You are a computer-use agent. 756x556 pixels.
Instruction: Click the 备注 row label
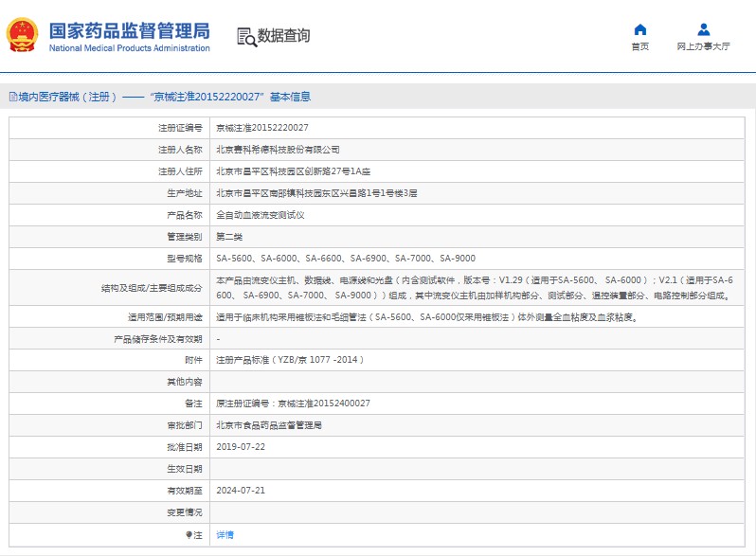tap(193, 404)
